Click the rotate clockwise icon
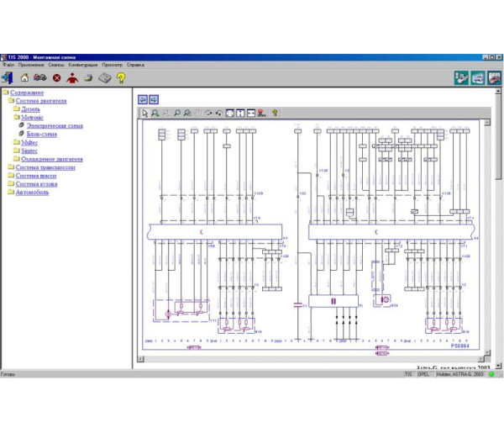This screenshot has width=504, height=433. 208,113
